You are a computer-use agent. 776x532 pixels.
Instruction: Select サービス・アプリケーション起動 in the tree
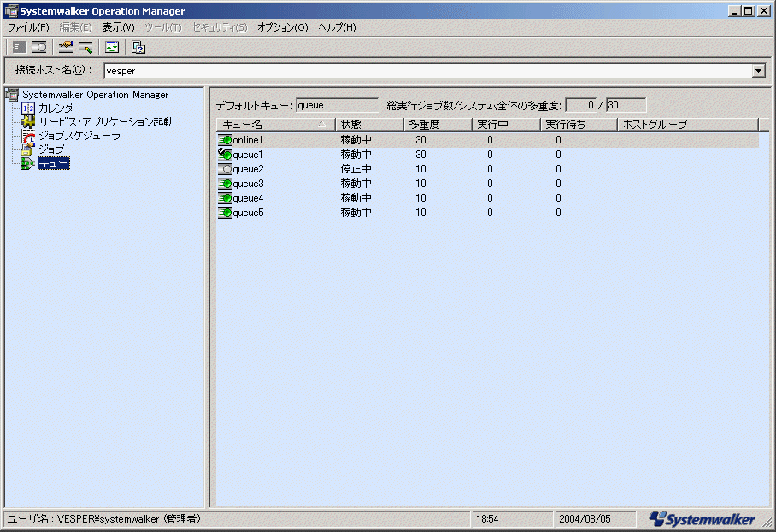pyautogui.click(x=107, y=121)
